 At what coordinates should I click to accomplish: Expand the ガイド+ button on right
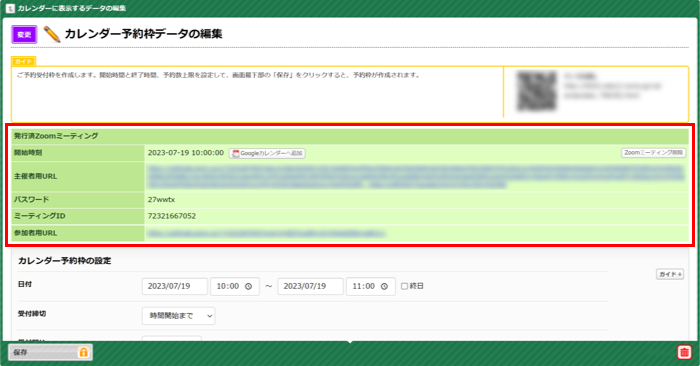(x=670, y=274)
